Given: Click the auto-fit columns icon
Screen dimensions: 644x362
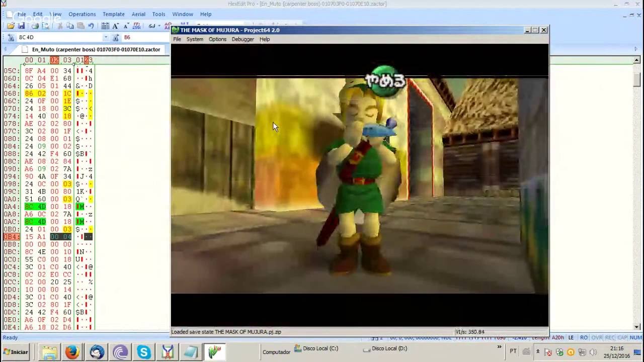Looking at the screenshot, I should click(105, 26).
